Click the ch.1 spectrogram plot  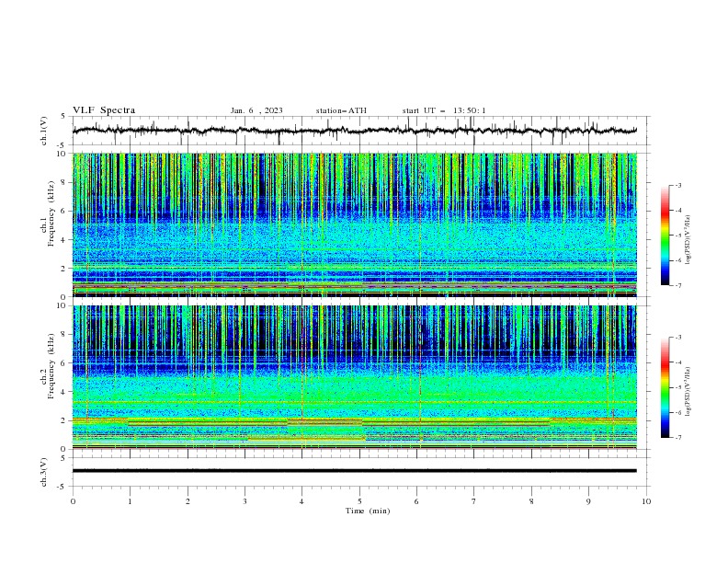point(355,224)
